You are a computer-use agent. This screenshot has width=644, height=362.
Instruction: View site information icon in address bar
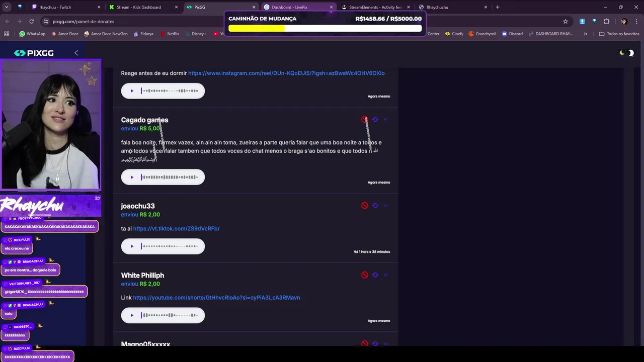tap(46, 22)
